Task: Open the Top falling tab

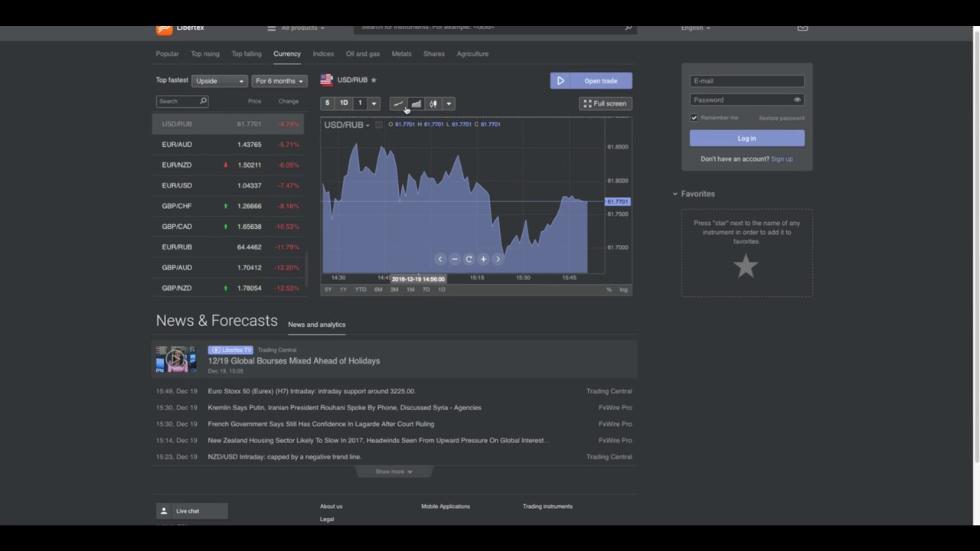Action: [x=247, y=54]
